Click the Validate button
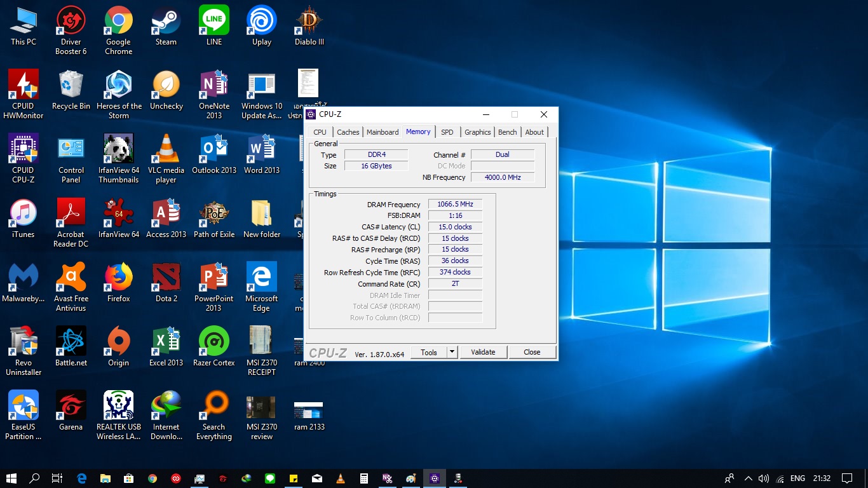Image resolution: width=868 pixels, height=488 pixels. click(483, 352)
